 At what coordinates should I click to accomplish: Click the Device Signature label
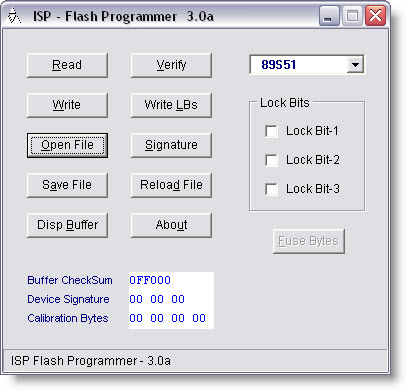tap(68, 299)
